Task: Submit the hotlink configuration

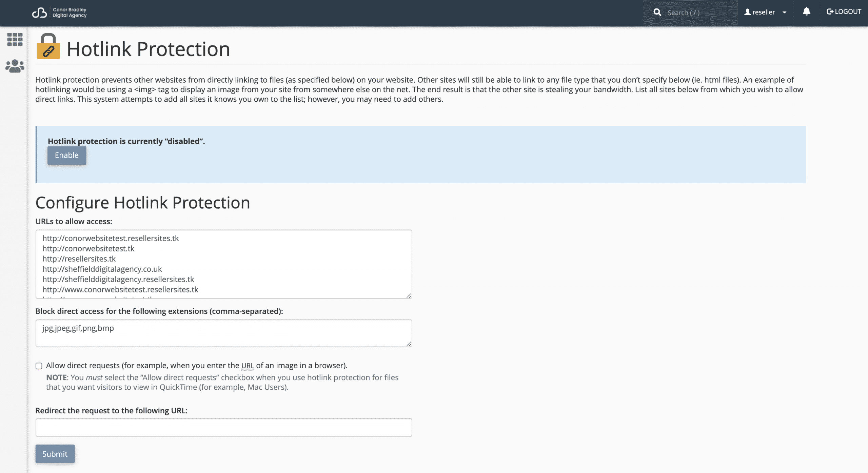Action: 55,454
